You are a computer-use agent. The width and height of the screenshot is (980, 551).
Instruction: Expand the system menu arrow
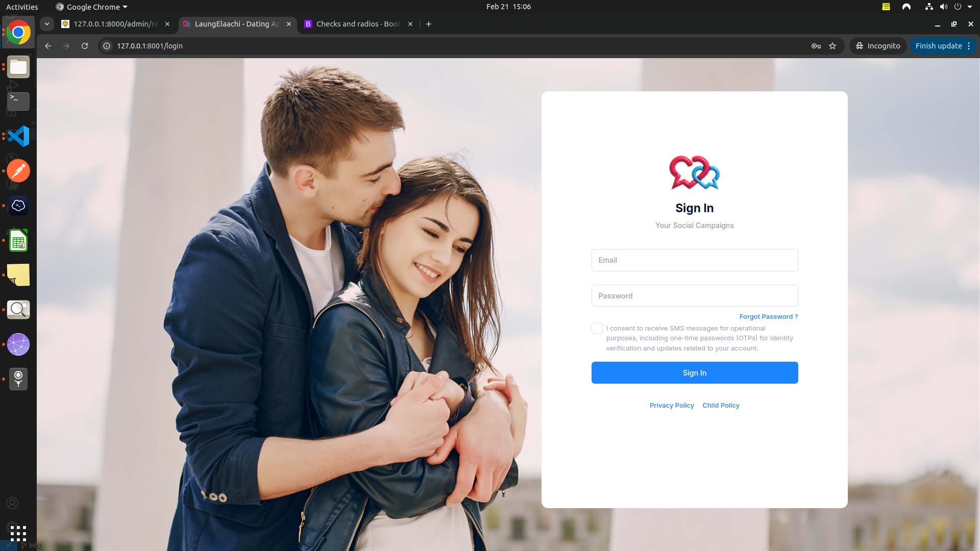tap(970, 7)
